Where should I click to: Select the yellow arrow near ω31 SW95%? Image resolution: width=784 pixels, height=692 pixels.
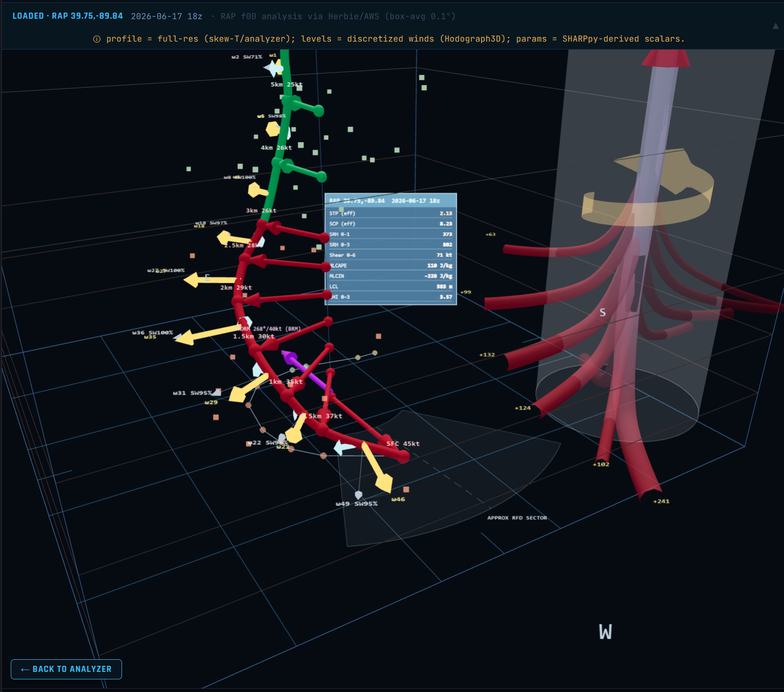pos(248,388)
